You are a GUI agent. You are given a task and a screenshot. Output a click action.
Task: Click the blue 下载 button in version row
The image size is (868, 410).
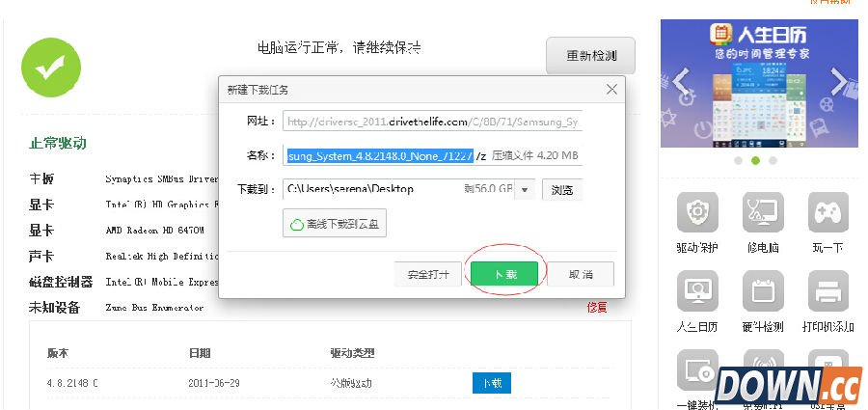pos(492,383)
